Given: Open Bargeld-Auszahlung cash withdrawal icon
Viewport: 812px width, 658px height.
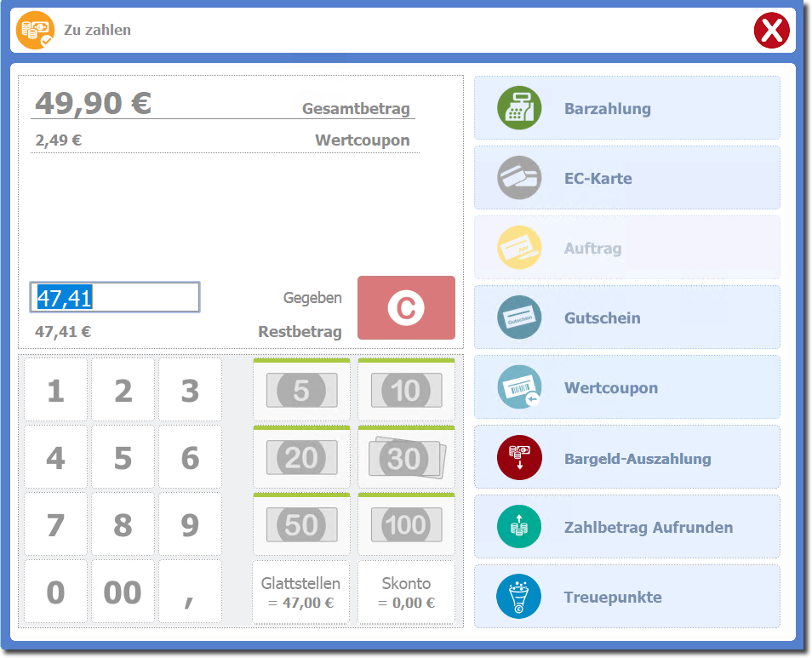Looking at the screenshot, I should tap(519, 458).
